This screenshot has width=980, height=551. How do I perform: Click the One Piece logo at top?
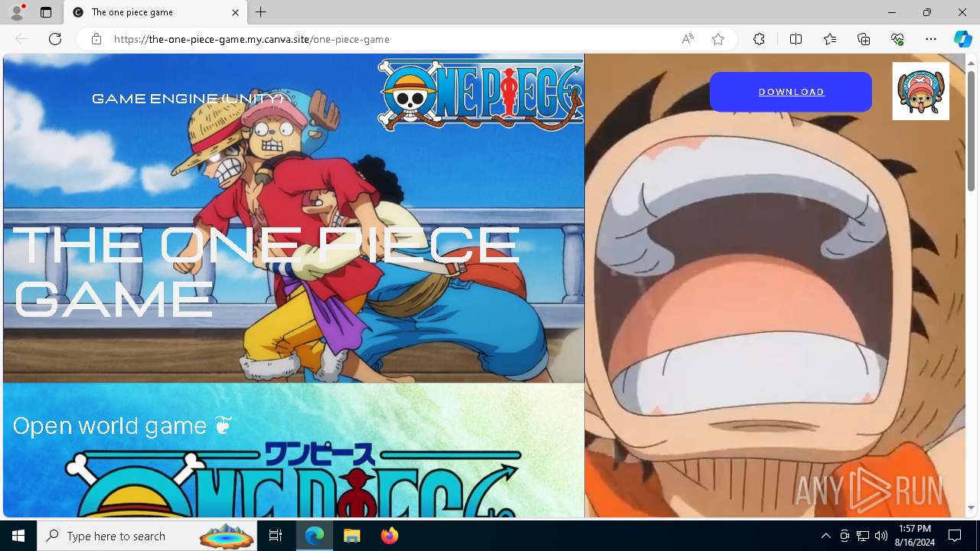tap(481, 94)
